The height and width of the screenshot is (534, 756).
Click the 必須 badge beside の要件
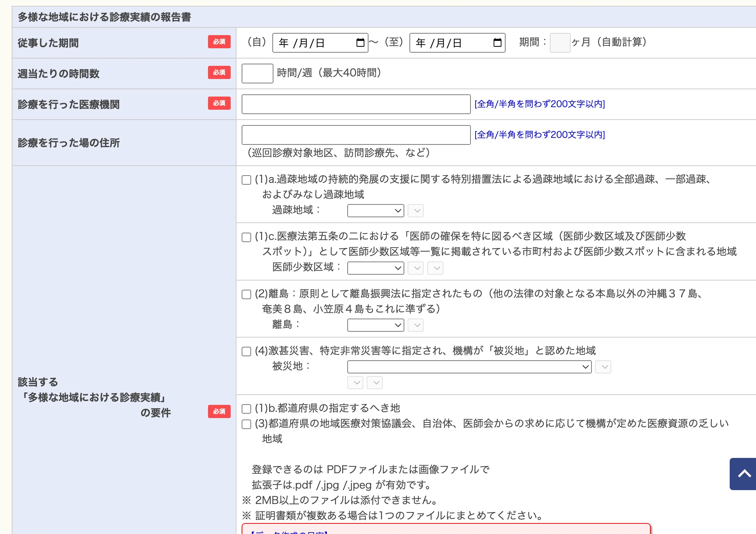[x=219, y=411]
